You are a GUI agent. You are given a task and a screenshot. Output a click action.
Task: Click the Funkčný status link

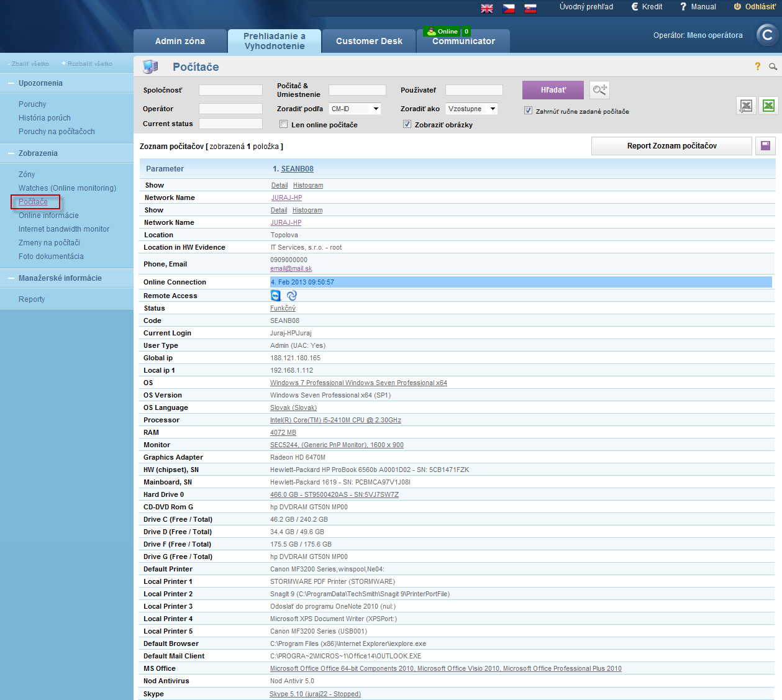(283, 308)
